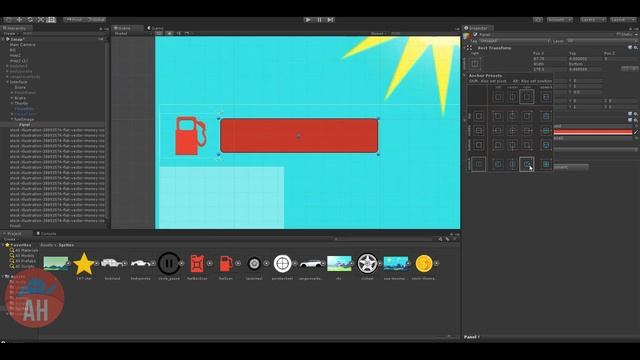Viewport: 640px width, 360px height.
Task: Toggle the Pivot/Center handle position button
Action: (x=74, y=20)
